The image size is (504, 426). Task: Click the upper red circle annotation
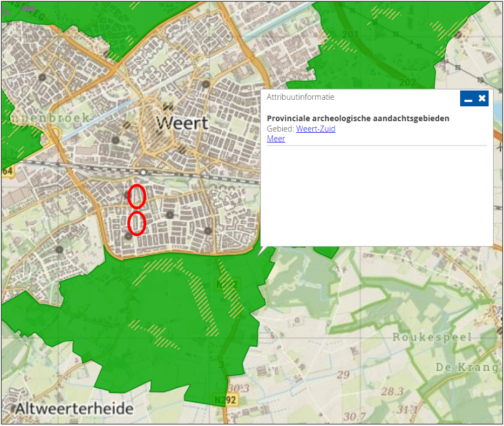click(137, 196)
